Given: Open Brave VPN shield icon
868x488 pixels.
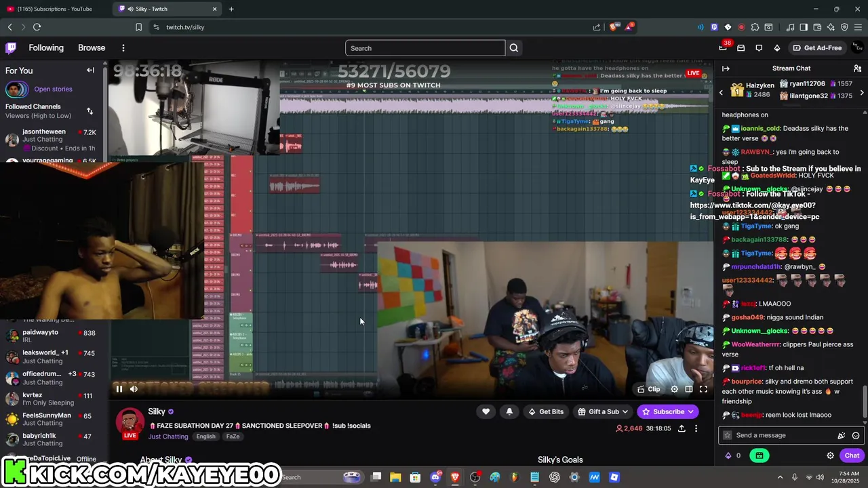Looking at the screenshot, I should (844, 27).
